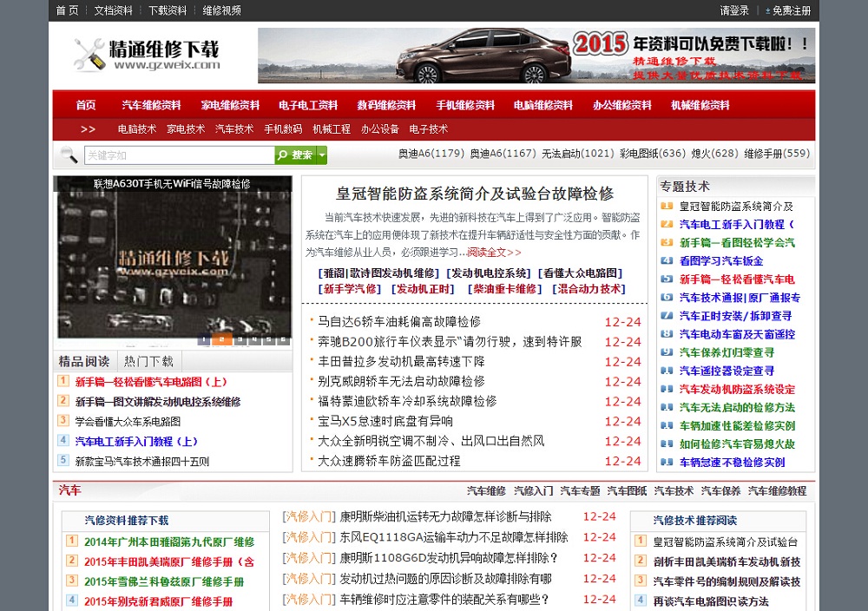Open 学会看懂大众车系电路图

tap(128, 422)
